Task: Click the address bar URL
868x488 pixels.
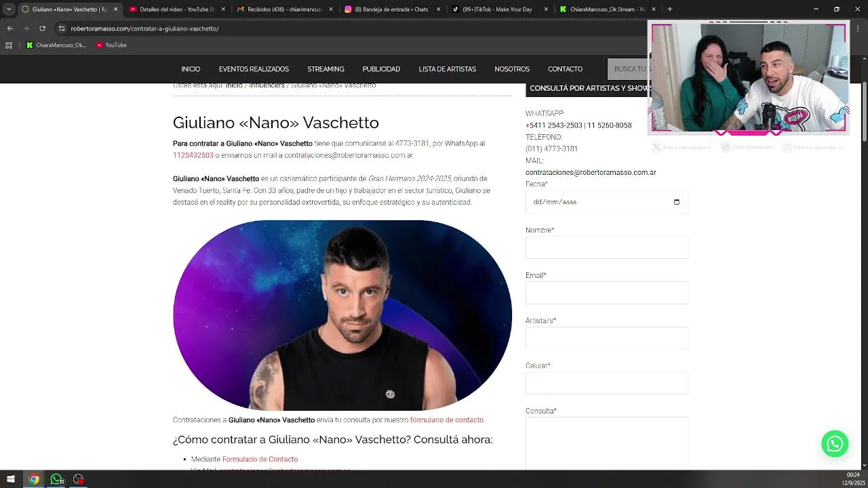Action: 144,28
